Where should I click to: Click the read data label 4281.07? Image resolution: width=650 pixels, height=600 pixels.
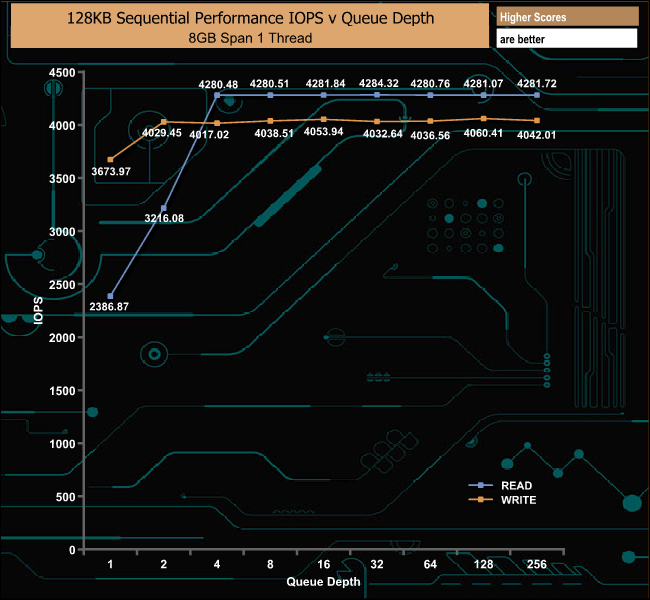(x=483, y=83)
